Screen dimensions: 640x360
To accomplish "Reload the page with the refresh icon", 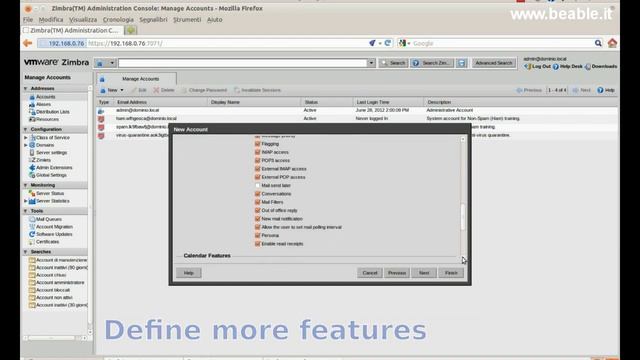I will [x=388, y=43].
